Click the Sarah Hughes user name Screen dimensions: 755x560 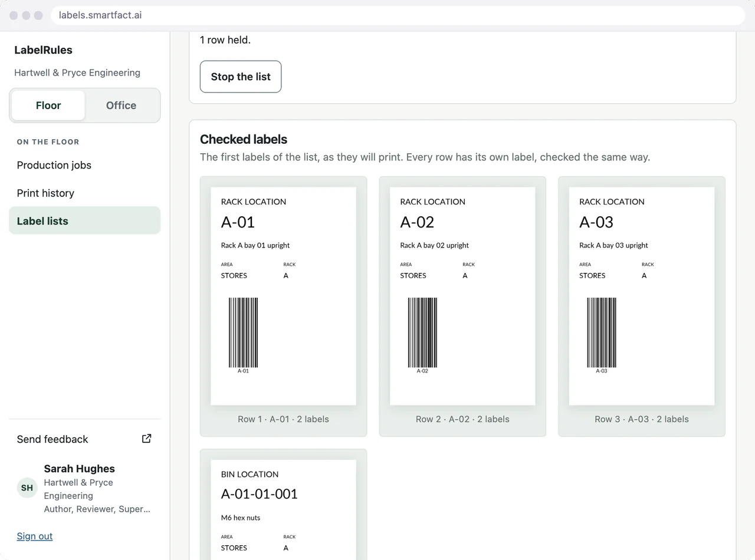point(79,469)
